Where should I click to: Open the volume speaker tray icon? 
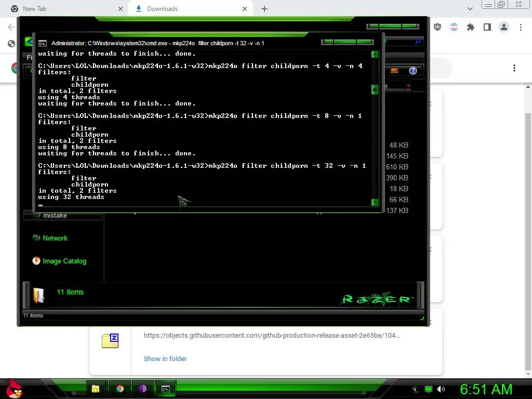tap(441, 389)
